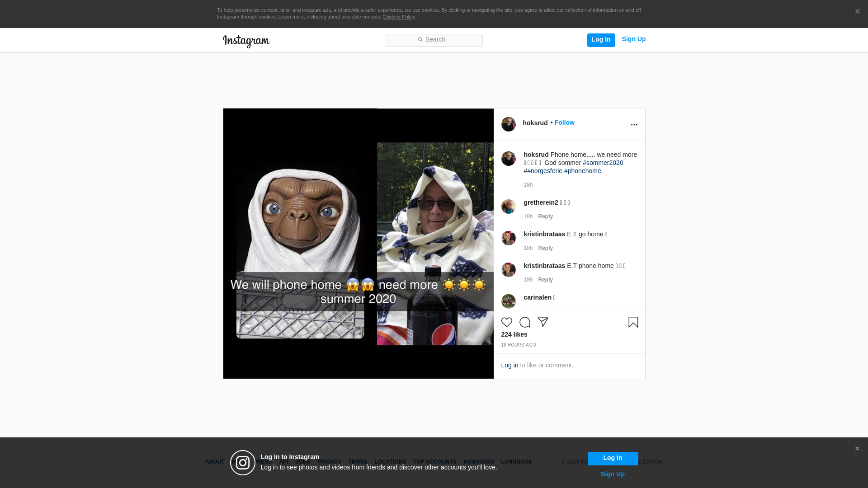
Task: Click the heart like icon
Action: 506,322
